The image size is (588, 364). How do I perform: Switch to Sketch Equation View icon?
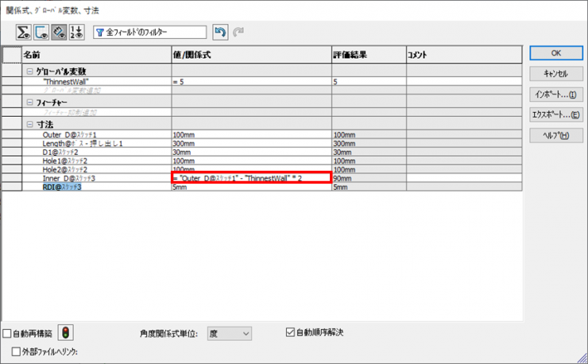[41, 32]
